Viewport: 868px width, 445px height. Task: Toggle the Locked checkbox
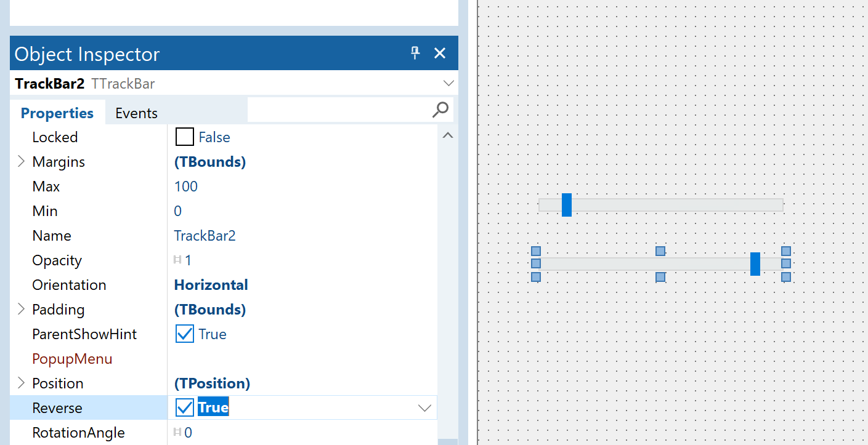tap(185, 137)
